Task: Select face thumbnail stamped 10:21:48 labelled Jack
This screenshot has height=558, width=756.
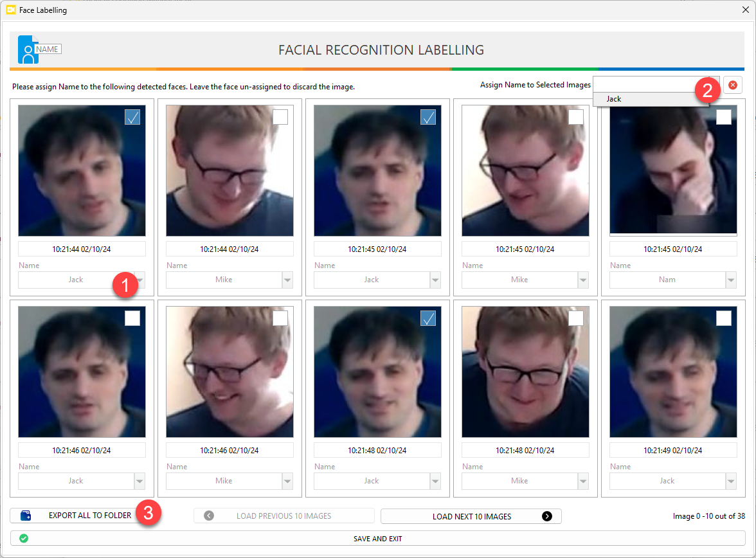Action: [x=377, y=372]
